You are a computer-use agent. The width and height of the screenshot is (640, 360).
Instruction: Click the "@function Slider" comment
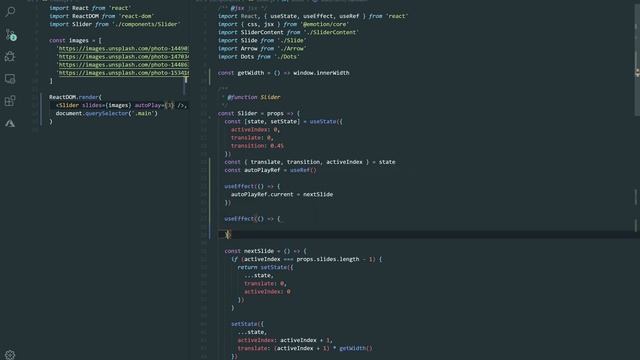point(253,97)
